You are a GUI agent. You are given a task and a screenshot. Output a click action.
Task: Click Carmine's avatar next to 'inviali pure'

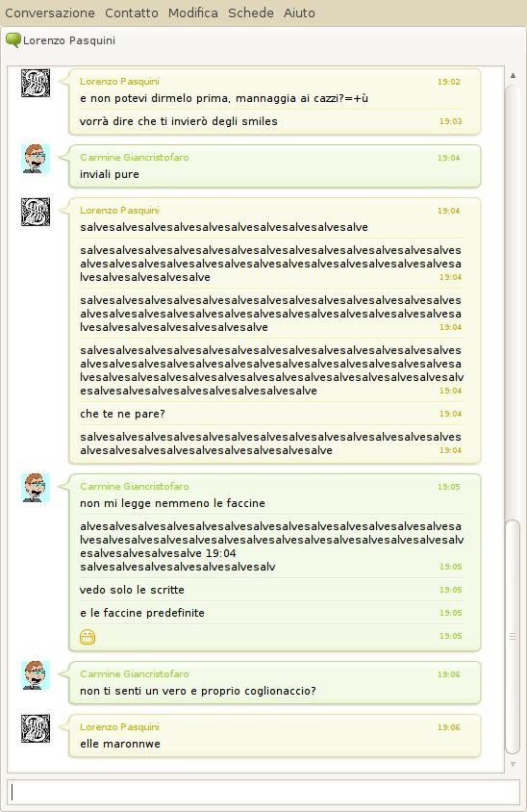coord(36,159)
